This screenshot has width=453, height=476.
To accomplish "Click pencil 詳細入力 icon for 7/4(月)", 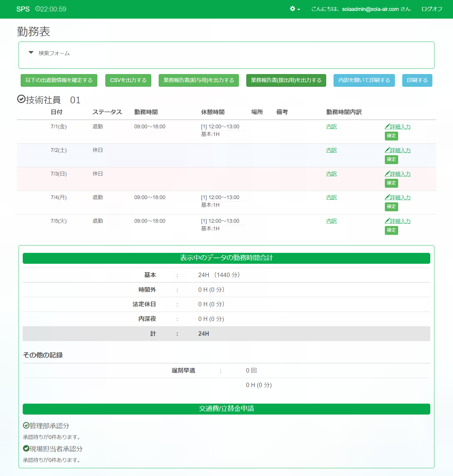I will tap(387, 197).
